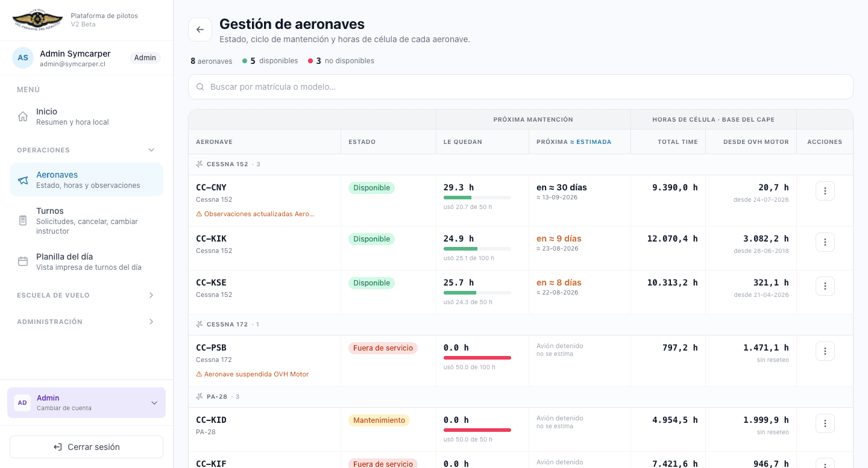Open Inicio from the menu
This screenshot has width=868, height=468.
pyautogui.click(x=86, y=116)
